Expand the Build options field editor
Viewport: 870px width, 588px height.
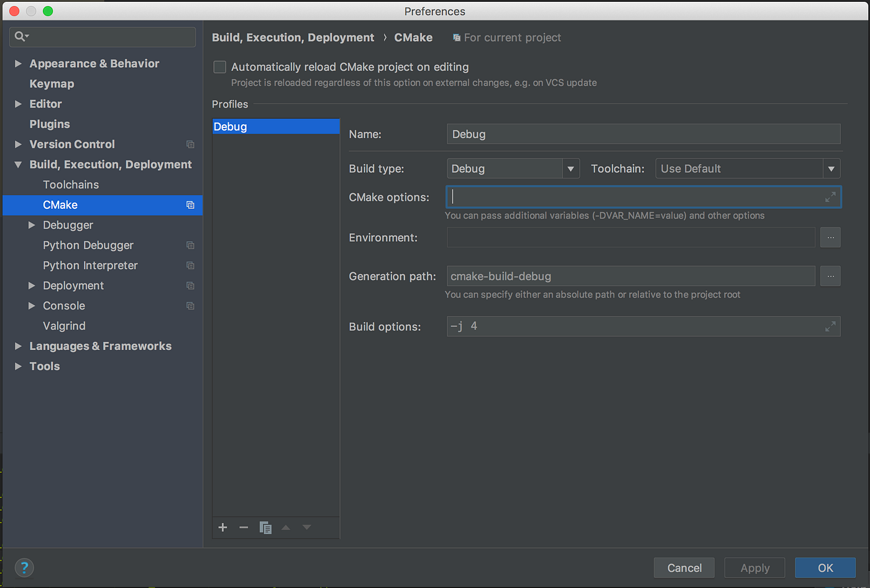tap(830, 326)
